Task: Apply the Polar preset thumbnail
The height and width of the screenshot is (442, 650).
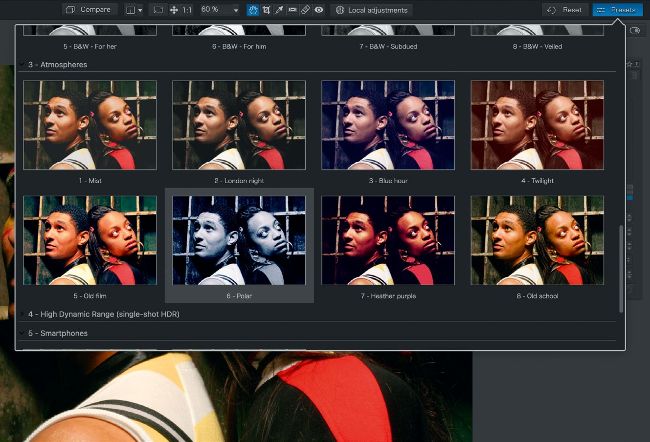Action: tap(239, 240)
